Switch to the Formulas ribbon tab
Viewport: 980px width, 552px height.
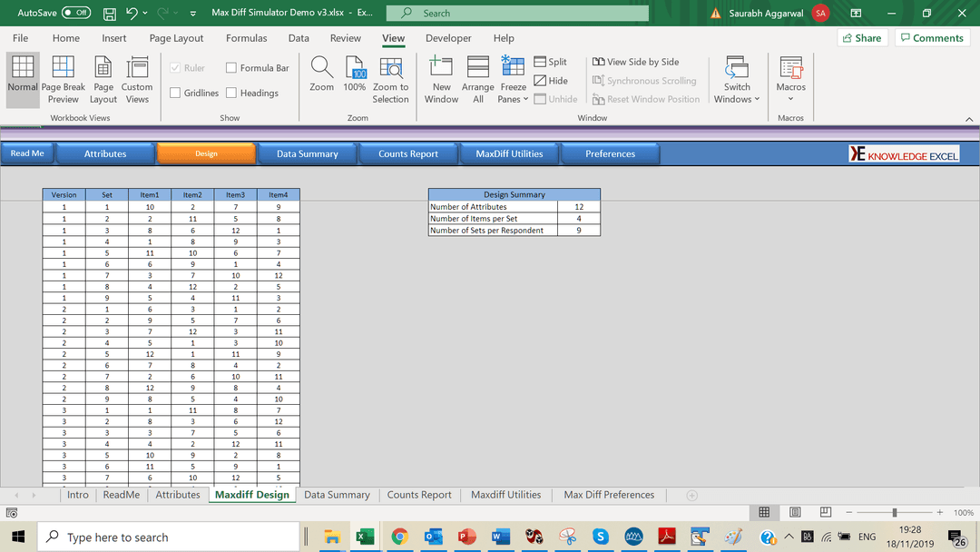(x=246, y=38)
